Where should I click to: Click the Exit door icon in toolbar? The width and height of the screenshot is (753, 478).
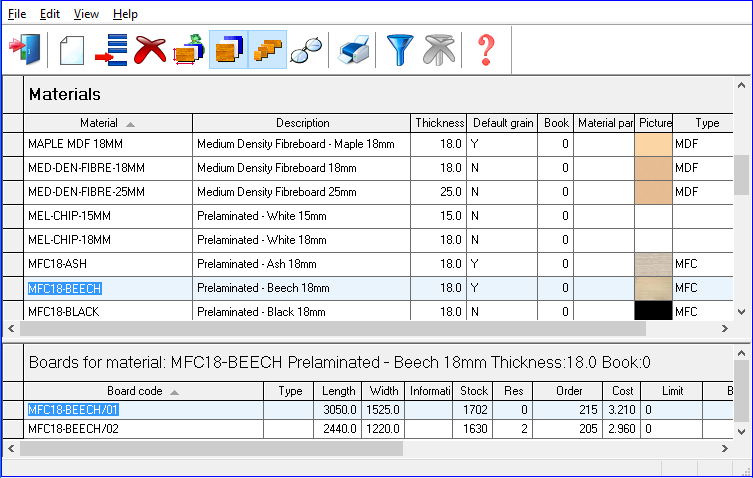(24, 49)
